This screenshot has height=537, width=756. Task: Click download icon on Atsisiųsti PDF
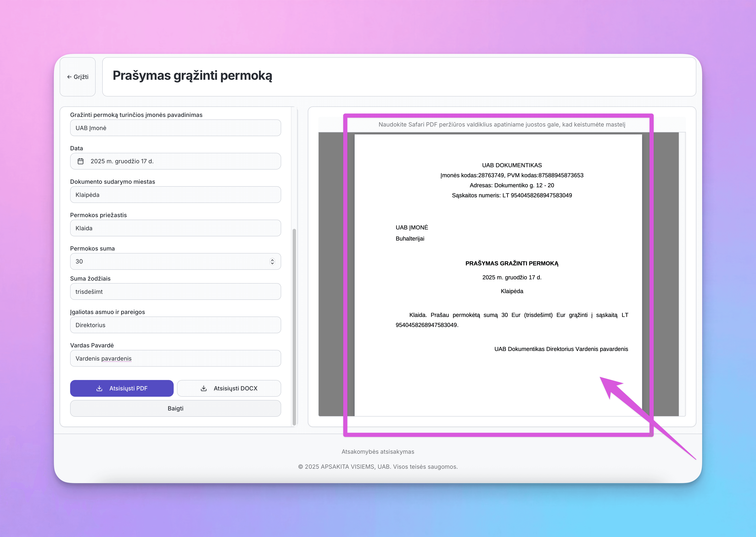coord(99,388)
